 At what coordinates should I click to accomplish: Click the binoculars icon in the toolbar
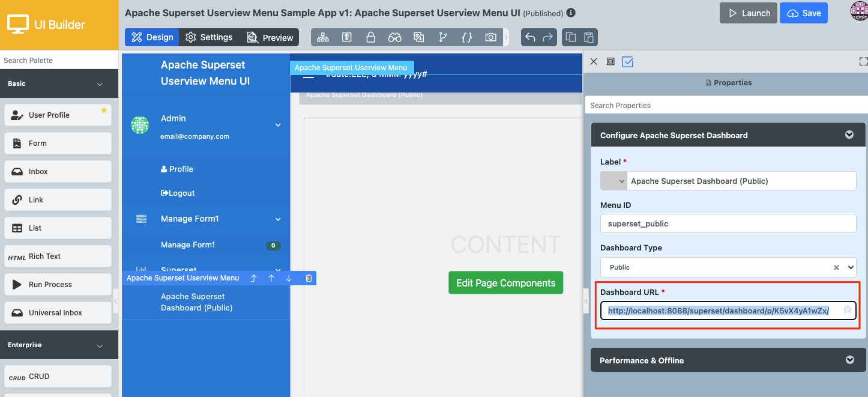click(394, 37)
